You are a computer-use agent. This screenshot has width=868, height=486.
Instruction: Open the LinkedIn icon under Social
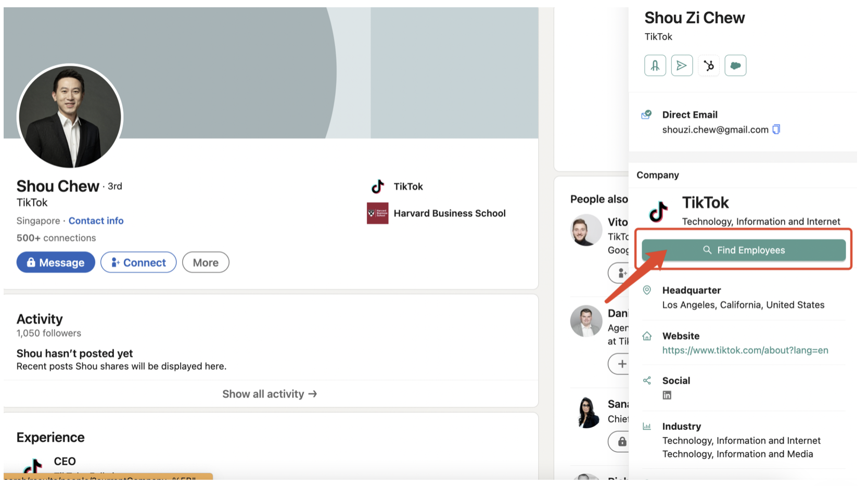point(667,395)
